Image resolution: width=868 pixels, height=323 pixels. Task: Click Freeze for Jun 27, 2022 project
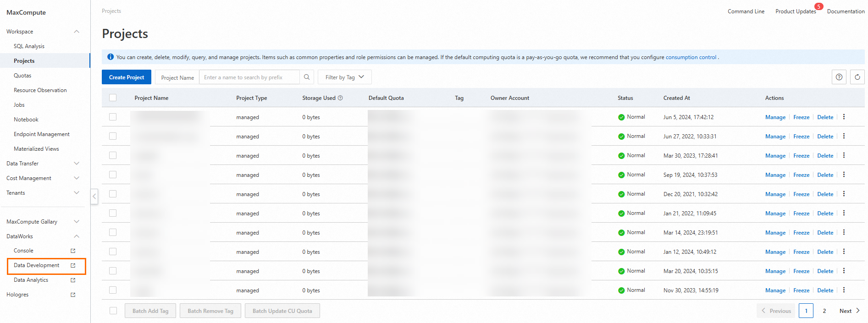coord(802,137)
